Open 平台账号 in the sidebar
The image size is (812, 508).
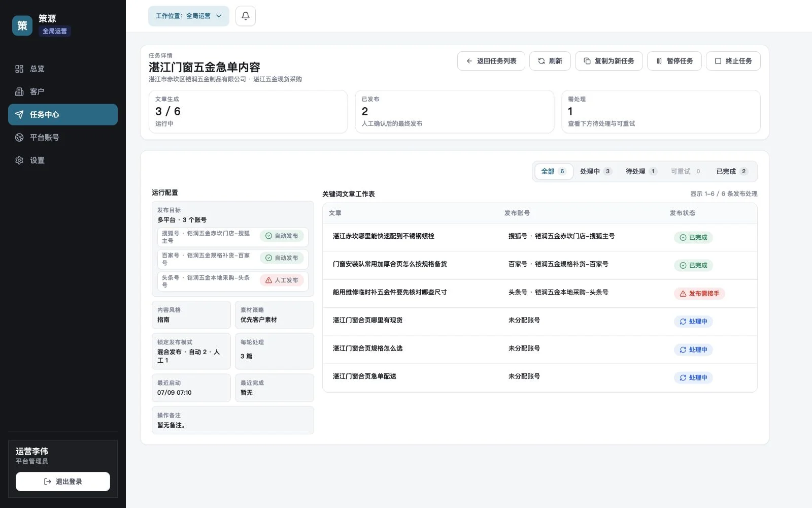(63, 137)
